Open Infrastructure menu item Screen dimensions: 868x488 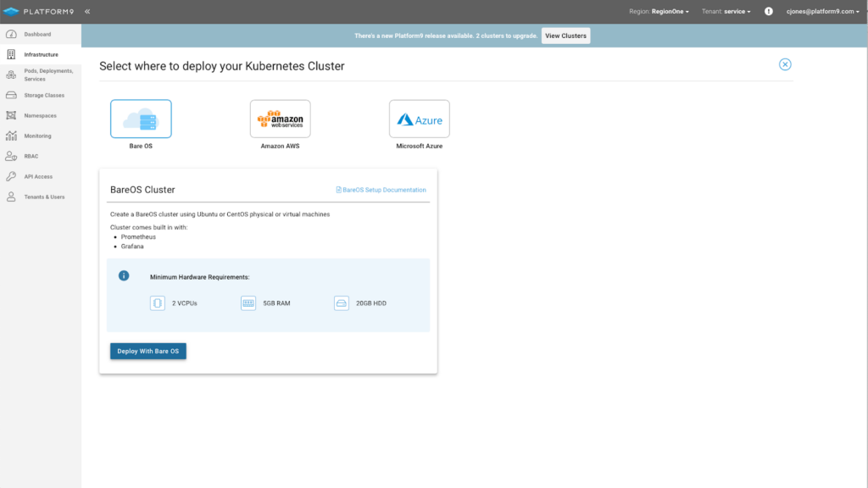click(x=41, y=54)
